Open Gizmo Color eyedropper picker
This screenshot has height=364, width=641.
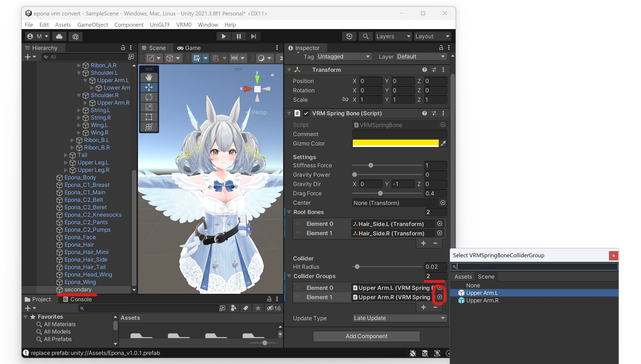coord(443,144)
